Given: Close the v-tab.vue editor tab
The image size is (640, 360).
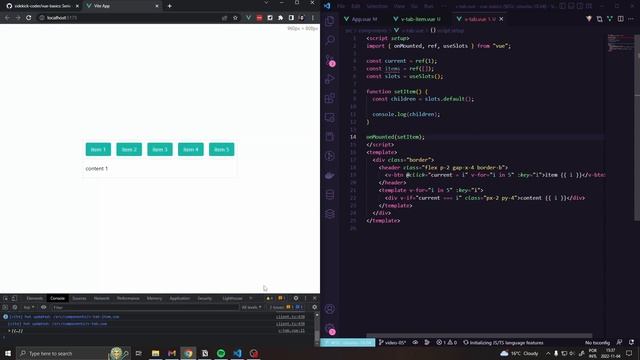Looking at the screenshot, I should (501, 19).
